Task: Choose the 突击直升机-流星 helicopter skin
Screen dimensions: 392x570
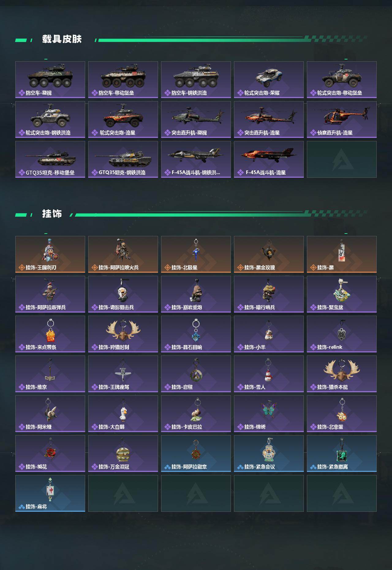Action: 269,120
